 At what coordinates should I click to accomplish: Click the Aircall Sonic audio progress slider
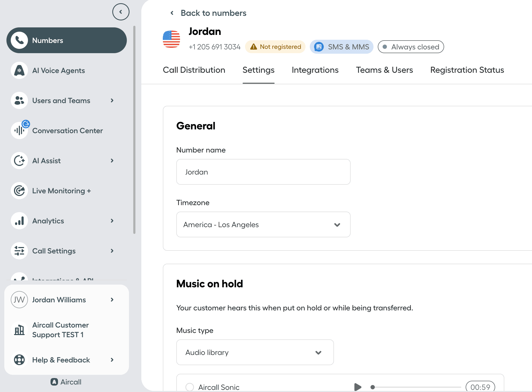[x=416, y=387]
